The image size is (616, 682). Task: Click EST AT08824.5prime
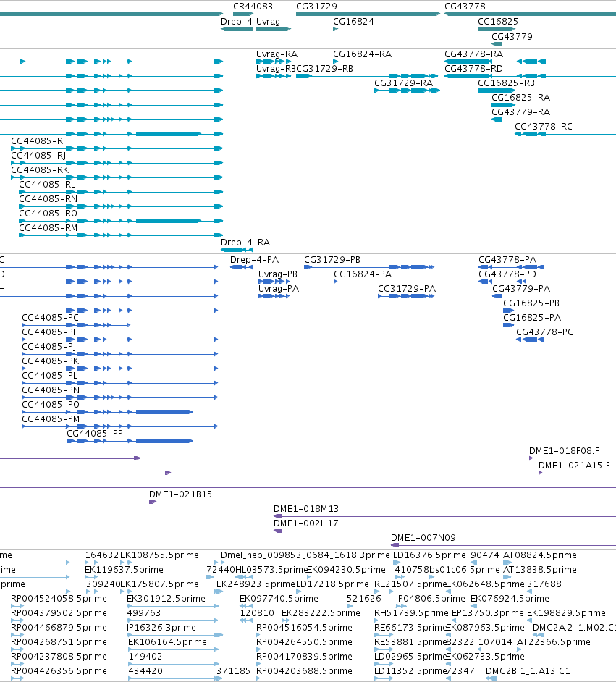(539, 555)
